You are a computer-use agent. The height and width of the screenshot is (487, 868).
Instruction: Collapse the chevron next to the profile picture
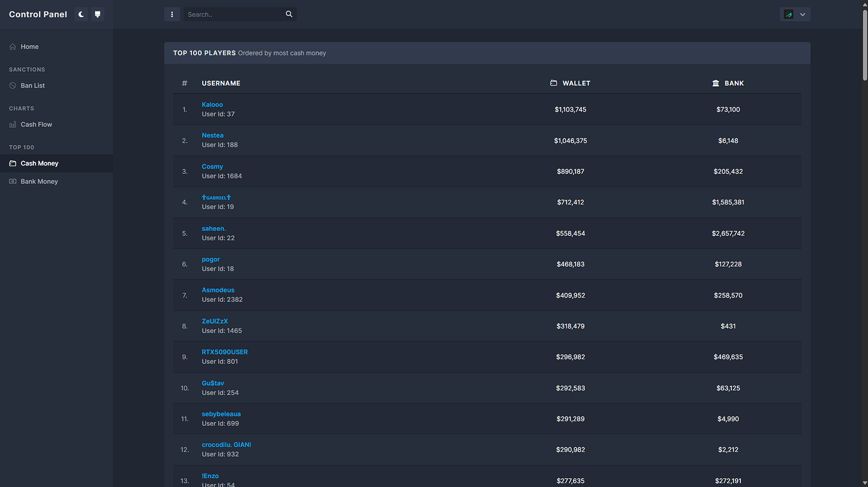[x=803, y=14]
